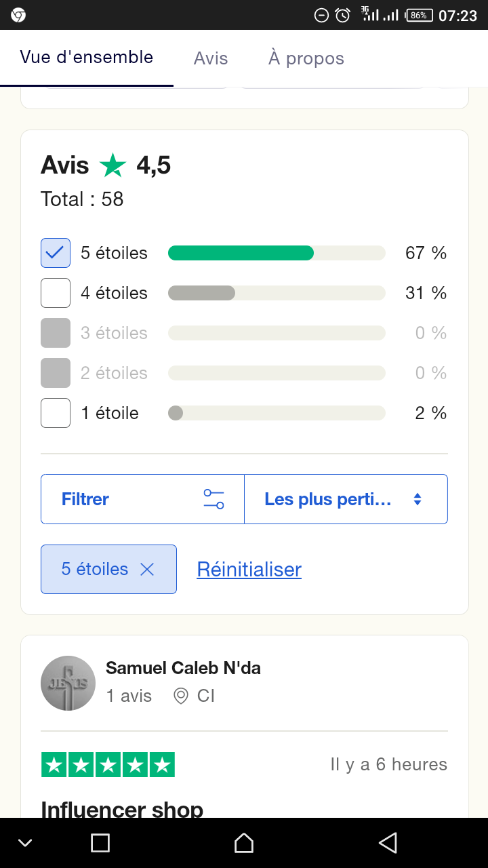Image resolution: width=488 pixels, height=868 pixels.
Task: Tap the Chrome icon in the status bar
Action: pos(18,15)
